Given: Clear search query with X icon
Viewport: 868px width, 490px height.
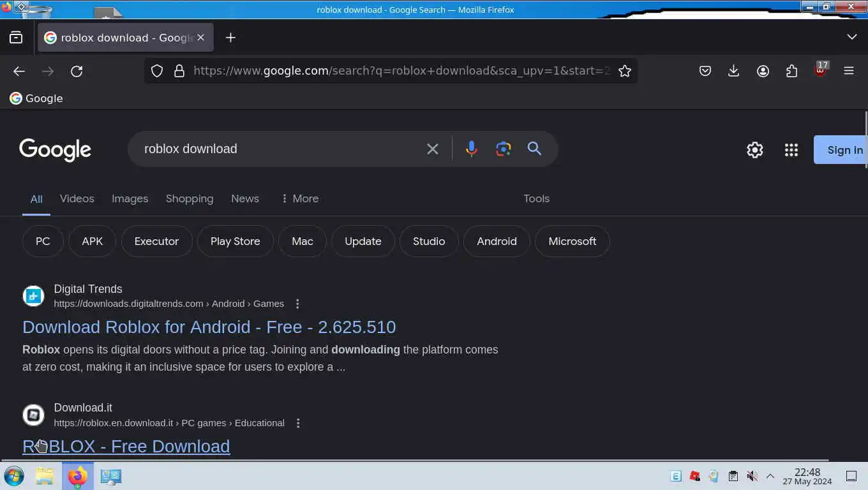Looking at the screenshot, I should 433,149.
